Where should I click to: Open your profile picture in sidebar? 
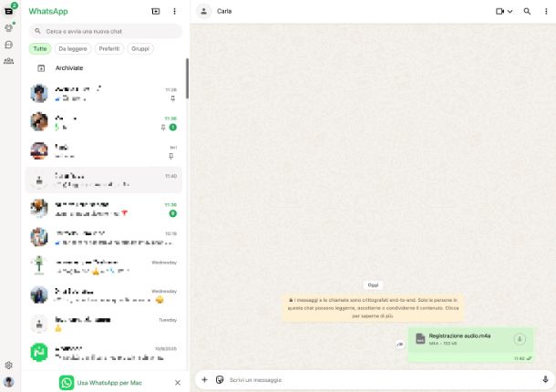click(8, 382)
